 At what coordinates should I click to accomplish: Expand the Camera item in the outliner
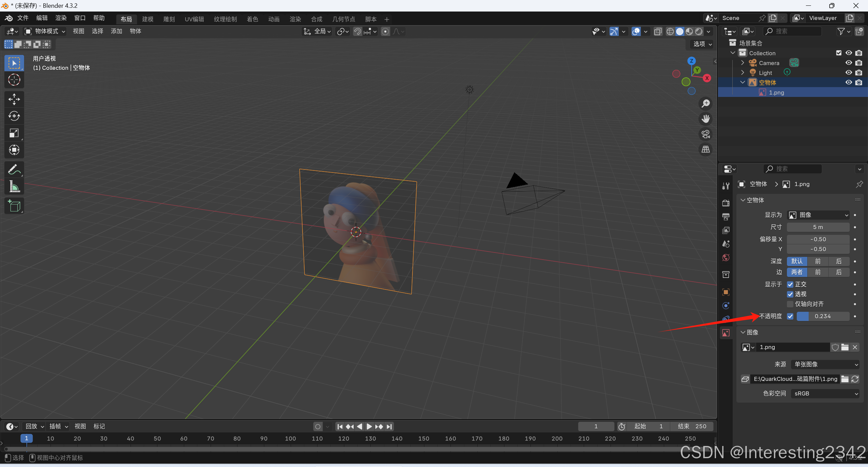point(742,63)
